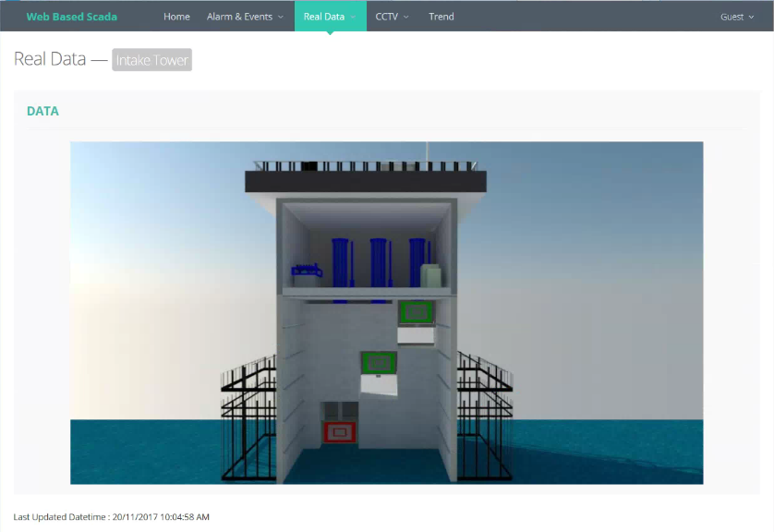774x532 pixels.
Task: Click the blue motor unit on floor
Action: (307, 271)
